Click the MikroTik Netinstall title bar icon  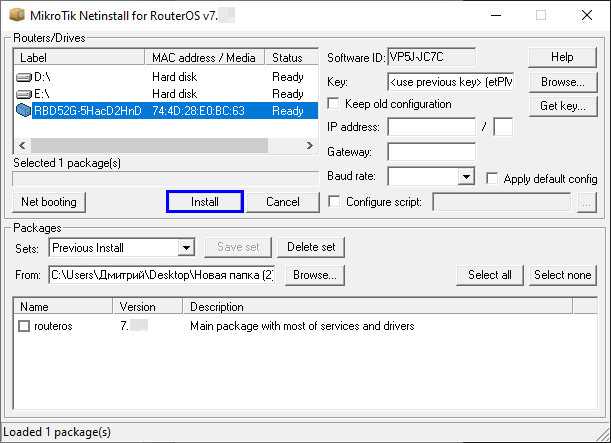click(13, 15)
